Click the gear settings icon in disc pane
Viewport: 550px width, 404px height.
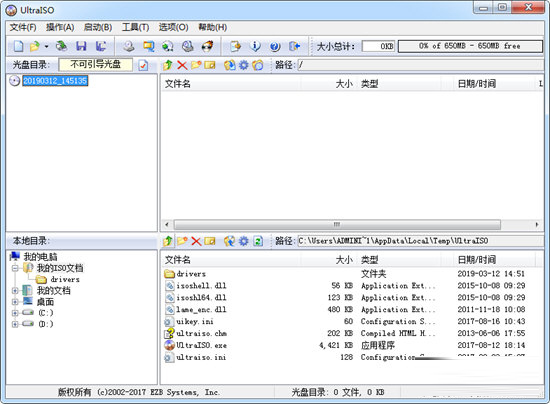243,65
